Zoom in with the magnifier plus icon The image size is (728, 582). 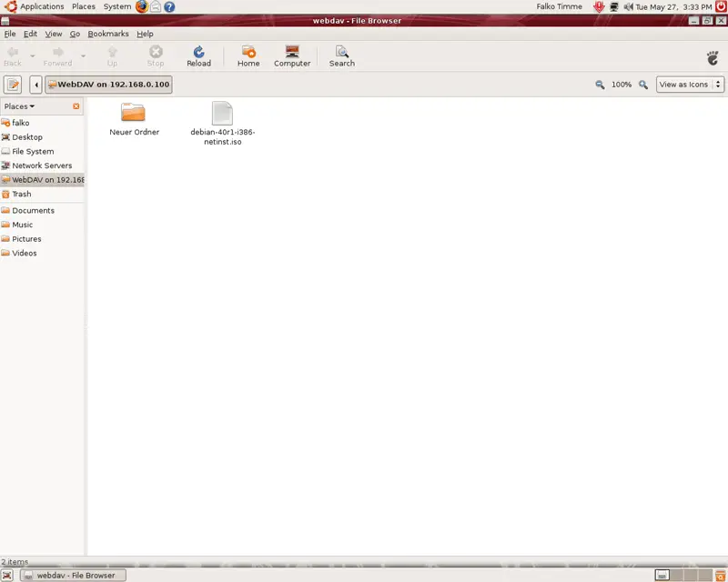point(643,85)
